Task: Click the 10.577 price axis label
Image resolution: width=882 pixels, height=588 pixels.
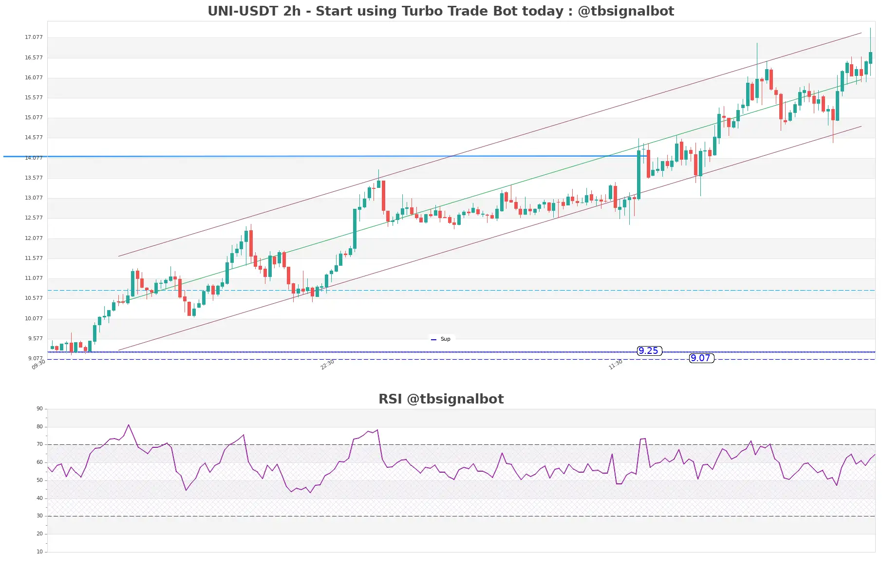Action: pos(34,298)
